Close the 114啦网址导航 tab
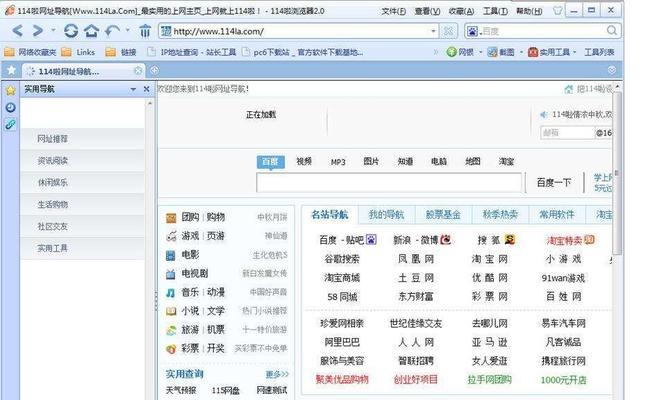Viewport: 666px width, 400px height. tap(138, 70)
